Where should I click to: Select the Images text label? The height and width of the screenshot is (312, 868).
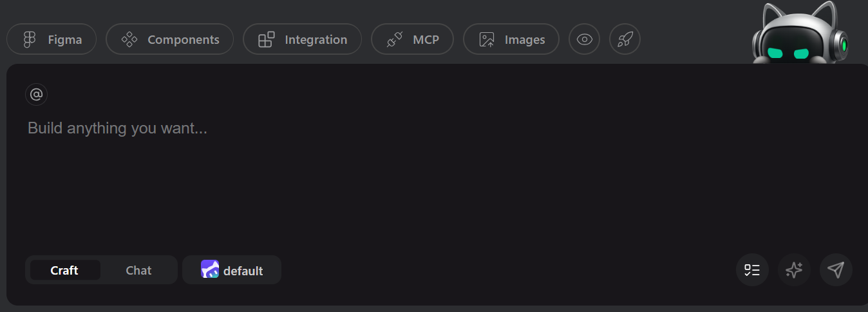pos(525,39)
